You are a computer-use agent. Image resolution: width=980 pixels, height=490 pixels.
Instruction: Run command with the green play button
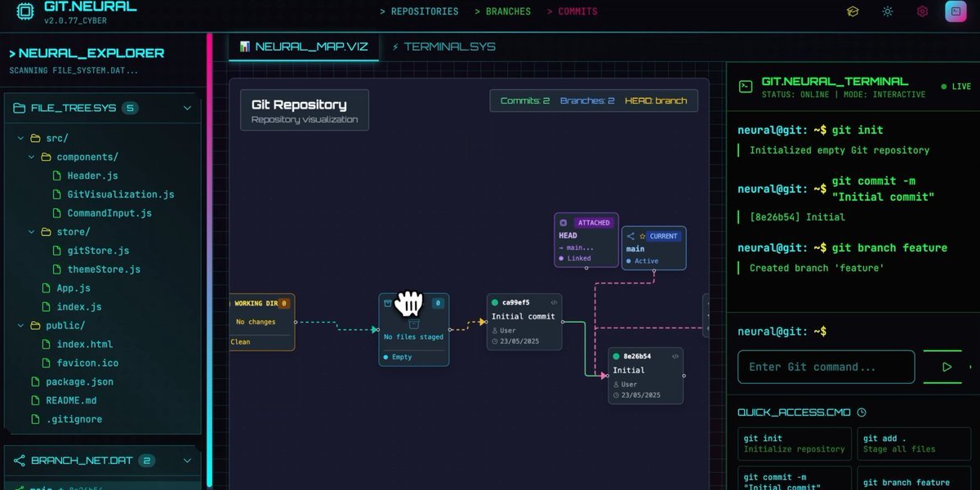[x=947, y=367]
